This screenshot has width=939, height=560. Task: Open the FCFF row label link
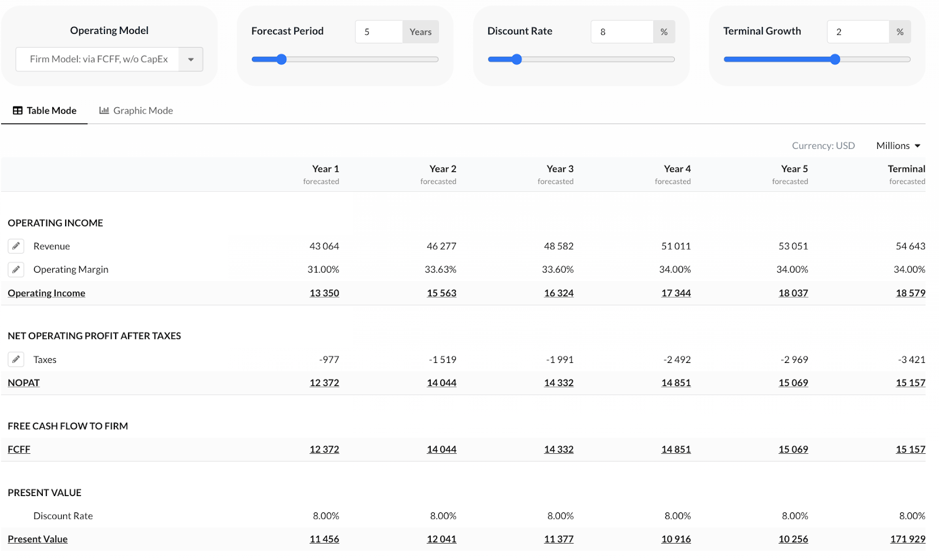point(19,450)
